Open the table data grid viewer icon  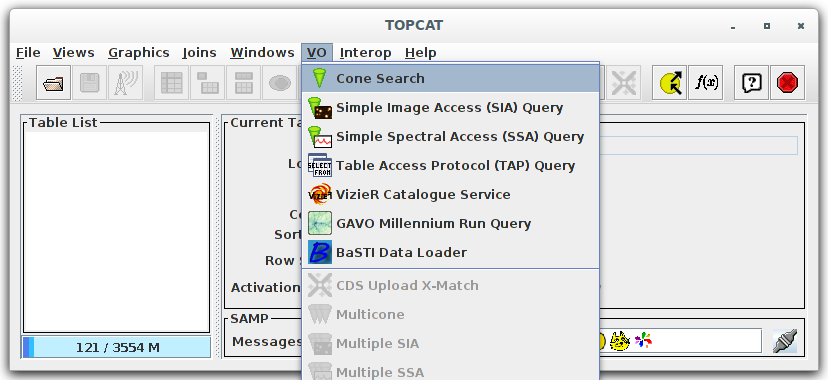[172, 83]
